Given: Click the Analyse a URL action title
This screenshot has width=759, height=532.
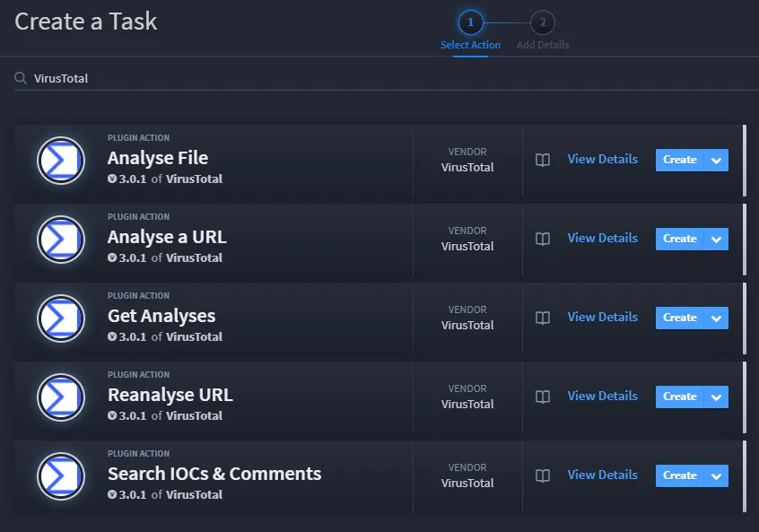Looking at the screenshot, I should click(x=167, y=237).
